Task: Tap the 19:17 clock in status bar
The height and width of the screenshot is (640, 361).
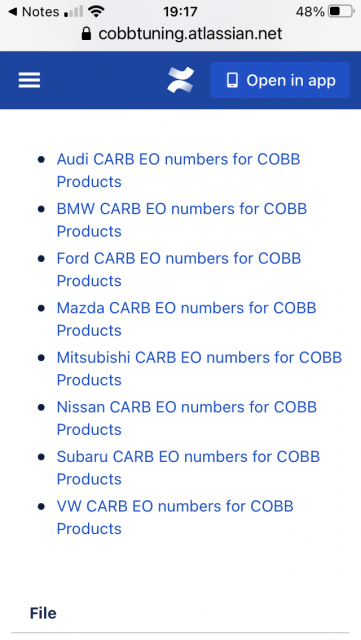Action: click(x=180, y=11)
